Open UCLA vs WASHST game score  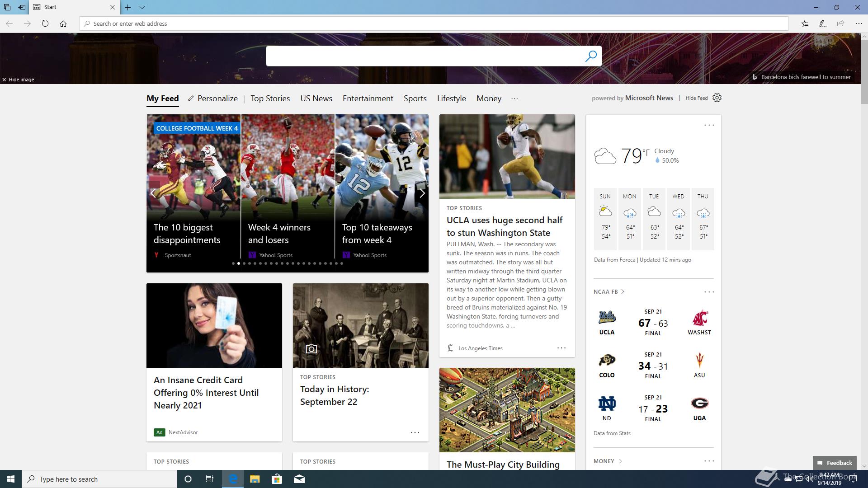(x=653, y=322)
